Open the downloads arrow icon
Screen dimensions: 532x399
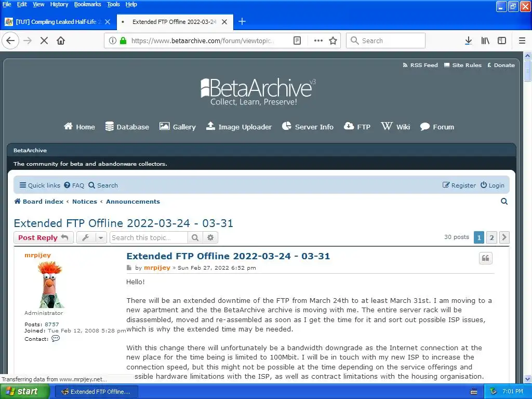coord(468,41)
